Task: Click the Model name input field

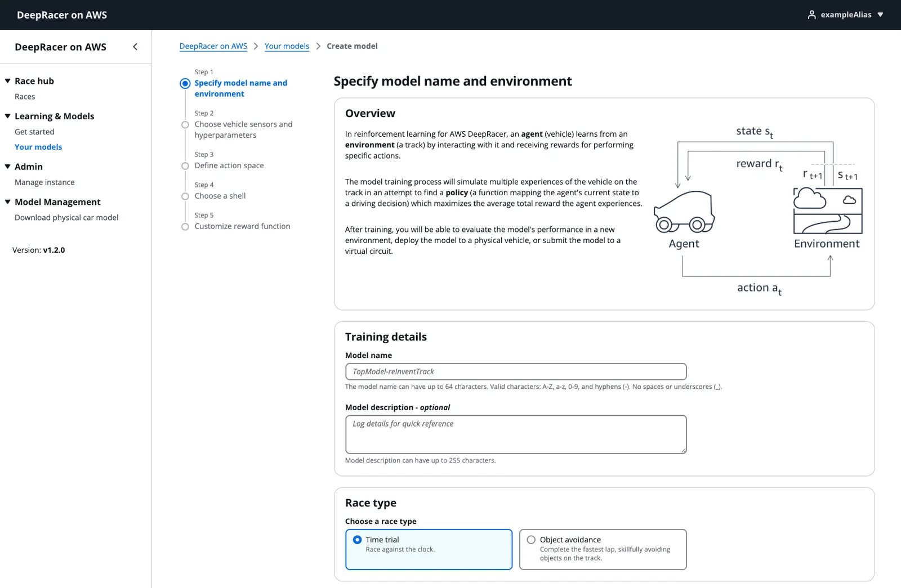Action: coord(516,371)
